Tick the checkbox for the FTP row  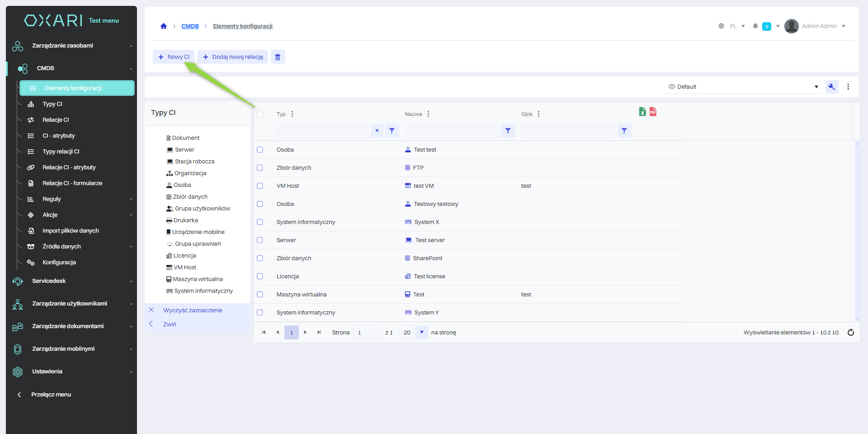[260, 168]
